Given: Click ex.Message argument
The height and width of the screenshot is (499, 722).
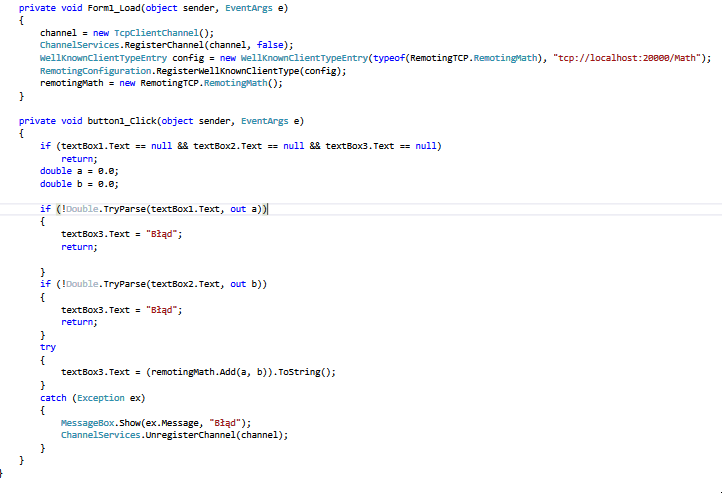Looking at the screenshot, I should (x=172, y=423).
